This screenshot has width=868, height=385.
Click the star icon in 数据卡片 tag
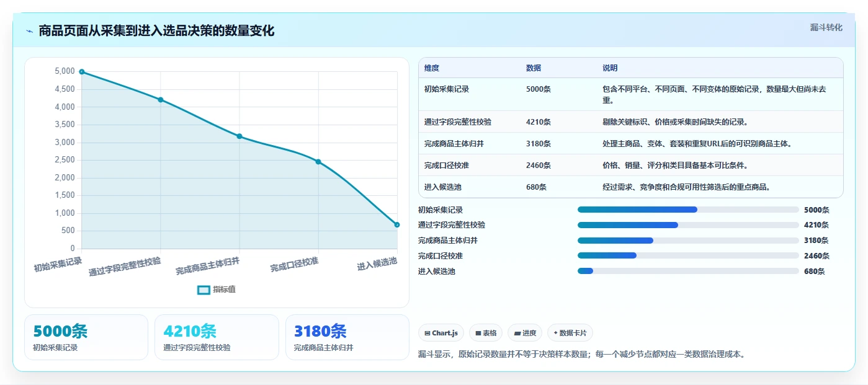point(555,333)
